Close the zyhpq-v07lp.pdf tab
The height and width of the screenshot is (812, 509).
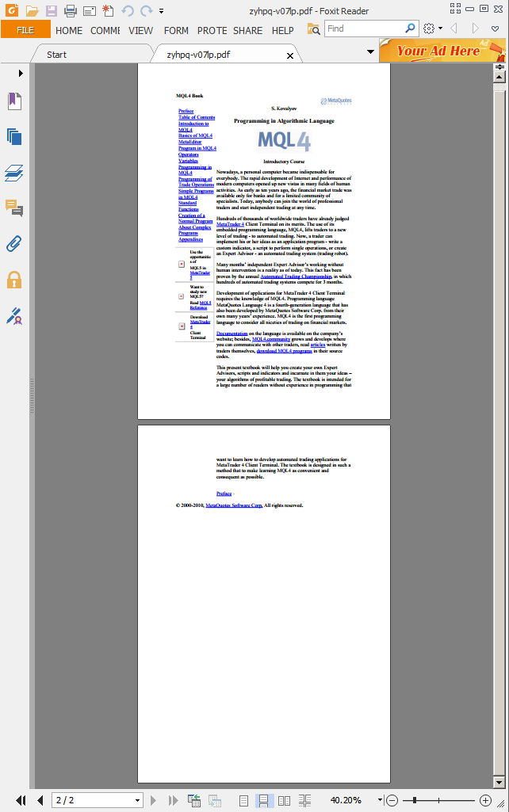click(x=290, y=55)
